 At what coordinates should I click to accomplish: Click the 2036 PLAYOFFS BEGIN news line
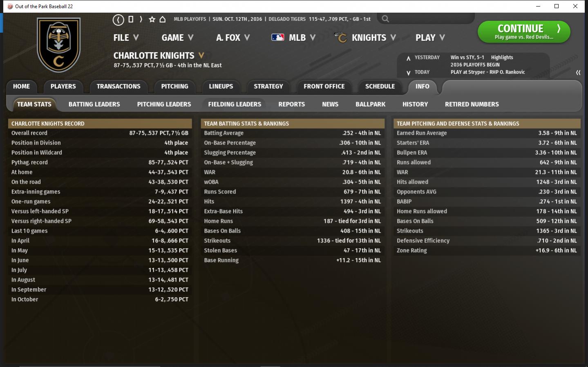click(475, 65)
